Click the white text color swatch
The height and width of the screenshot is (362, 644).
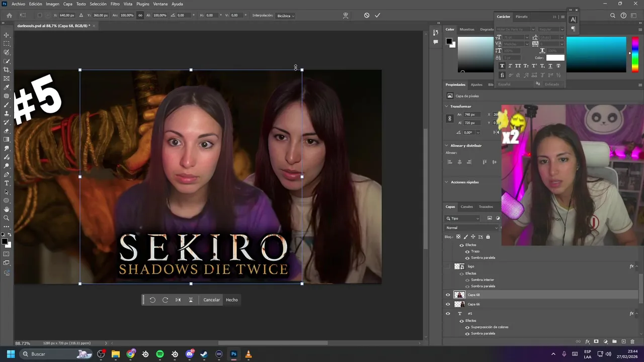coord(555,58)
